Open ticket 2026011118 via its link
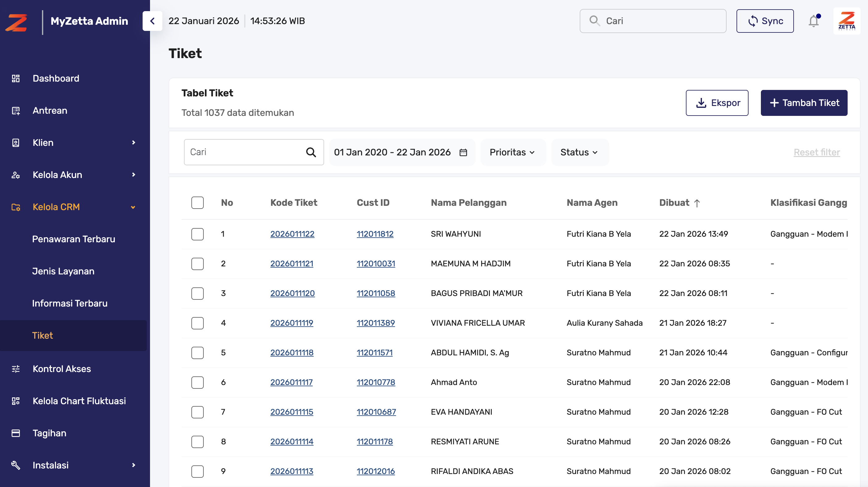Viewport: 868px width, 487px height. [x=291, y=353]
